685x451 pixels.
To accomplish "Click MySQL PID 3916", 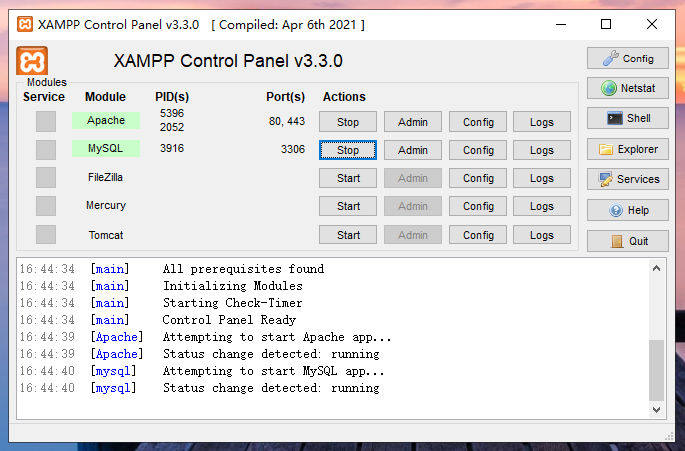I will [172, 149].
